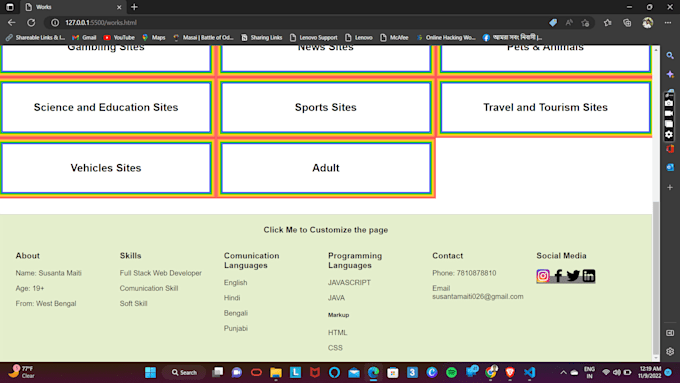Open the LinkedIn social media icon
Viewport: 680px width, 383px height.
pyautogui.click(x=588, y=276)
